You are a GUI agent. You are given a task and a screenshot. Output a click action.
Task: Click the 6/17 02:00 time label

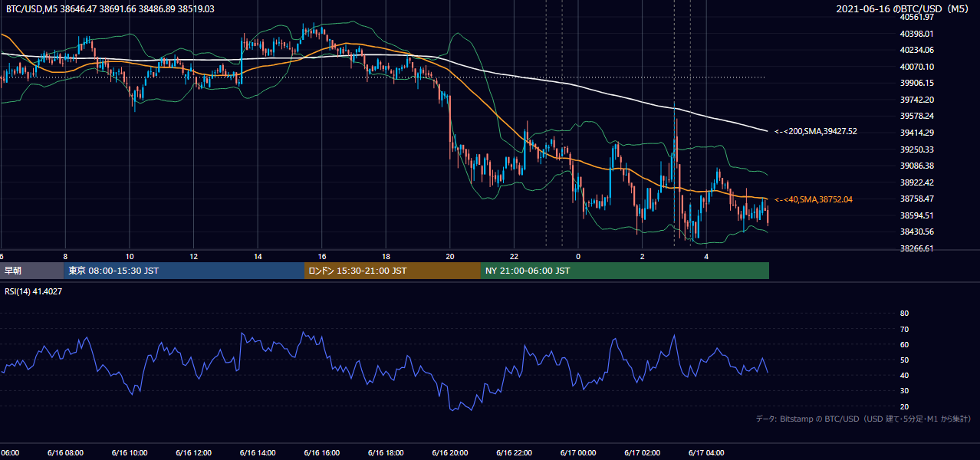[643, 452]
